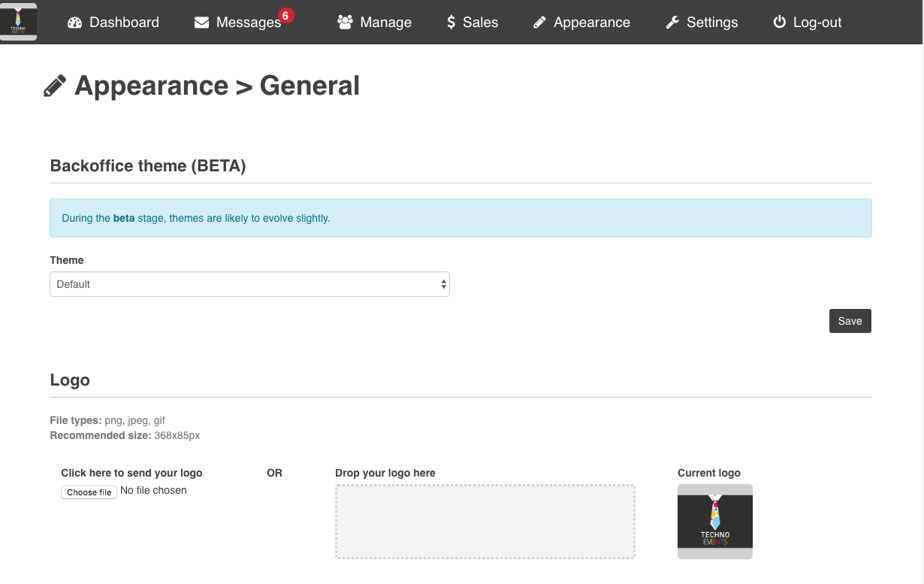Open the Sales menu
Viewport: 924px width, 584px height.
coord(480,23)
